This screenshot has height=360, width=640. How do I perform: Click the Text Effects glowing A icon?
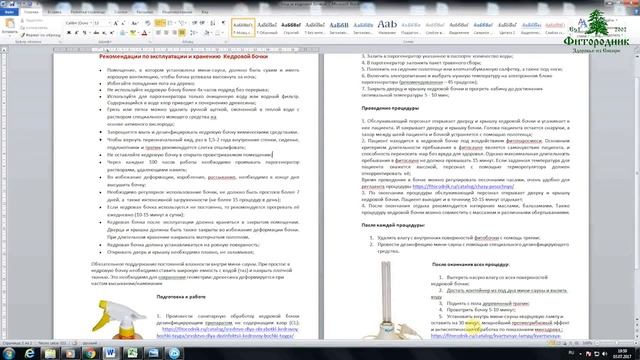click(122, 33)
